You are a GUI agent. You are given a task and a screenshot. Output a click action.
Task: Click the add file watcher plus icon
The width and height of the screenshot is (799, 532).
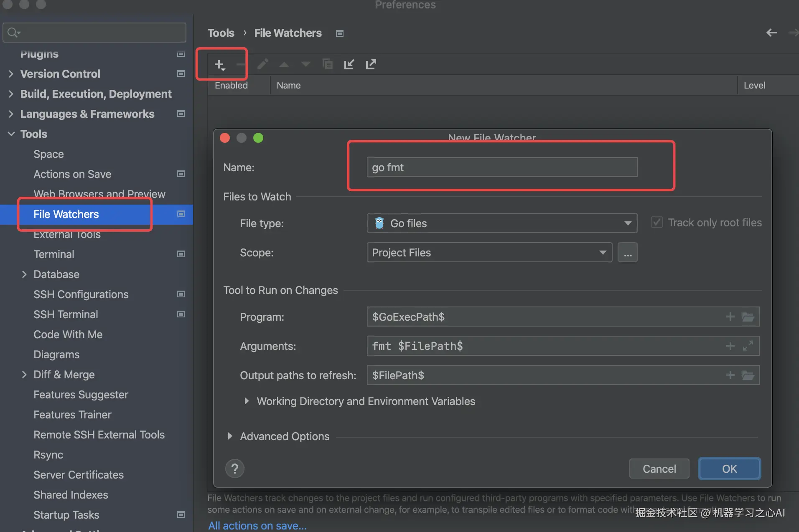(x=219, y=65)
